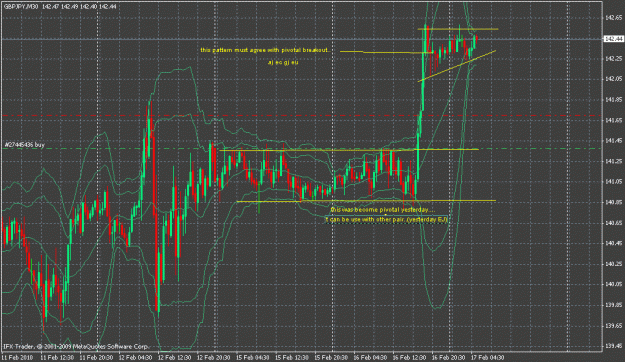Click the 141.65 price axis label
The image size is (625, 362).
(613, 120)
